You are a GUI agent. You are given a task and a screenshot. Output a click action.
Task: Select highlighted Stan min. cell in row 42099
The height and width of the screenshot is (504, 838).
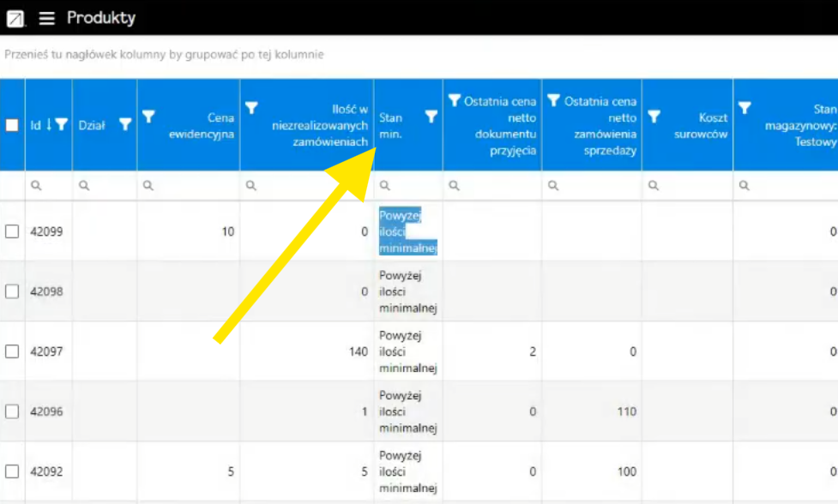[x=407, y=231]
